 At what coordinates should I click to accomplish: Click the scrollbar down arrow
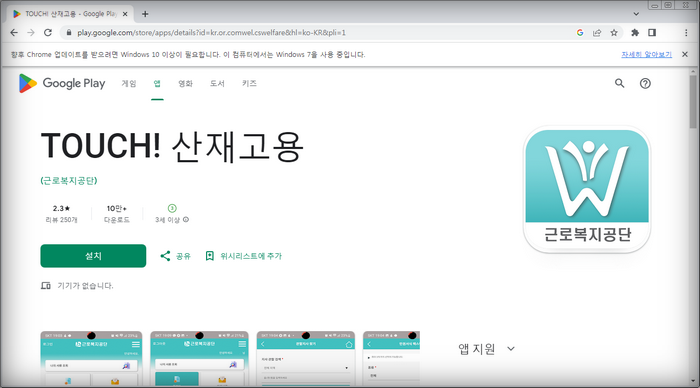click(x=693, y=381)
